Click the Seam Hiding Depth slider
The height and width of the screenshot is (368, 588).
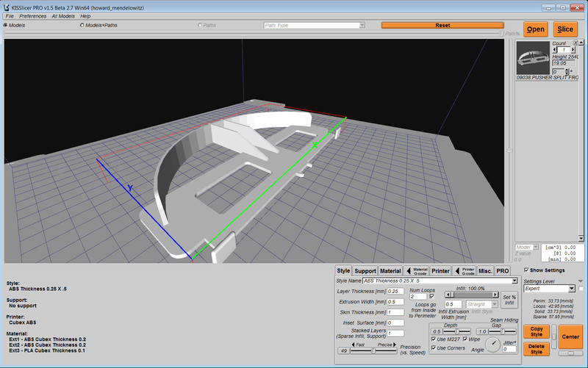(x=457, y=332)
